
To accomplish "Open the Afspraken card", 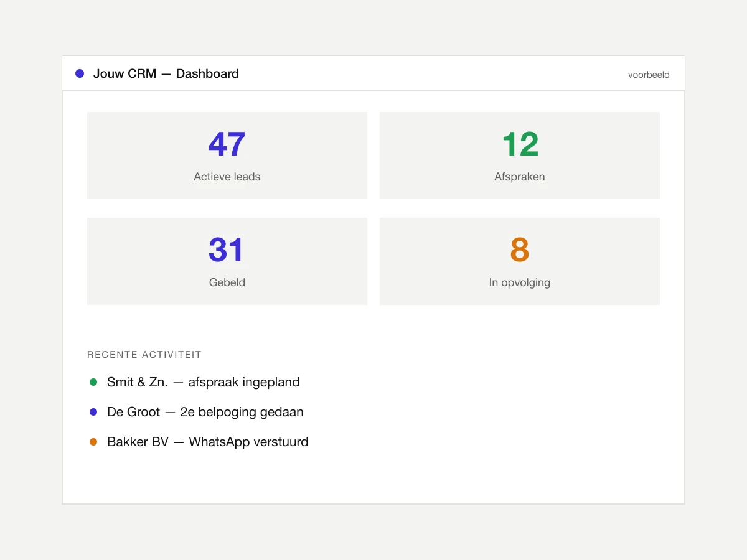I will pos(520,156).
